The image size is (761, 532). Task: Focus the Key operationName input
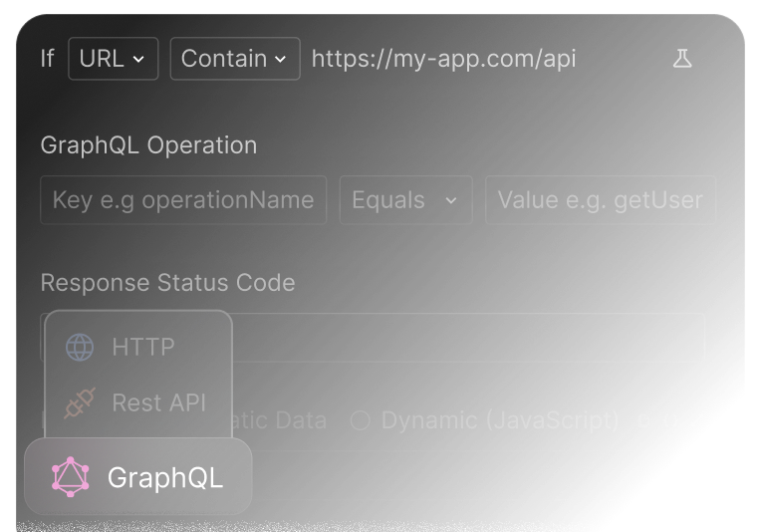click(183, 200)
